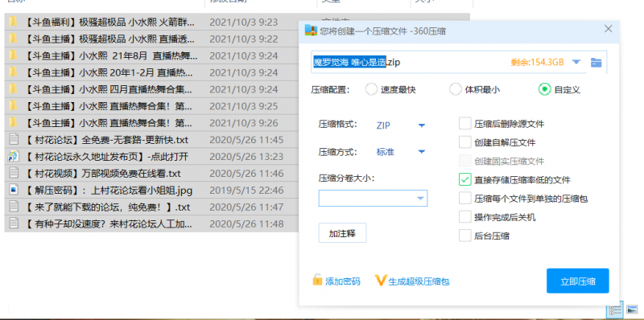The height and width of the screenshot is (320, 644).
Task: Click the text file icon for 来了就能下载的论坛 file
Action: (14, 207)
